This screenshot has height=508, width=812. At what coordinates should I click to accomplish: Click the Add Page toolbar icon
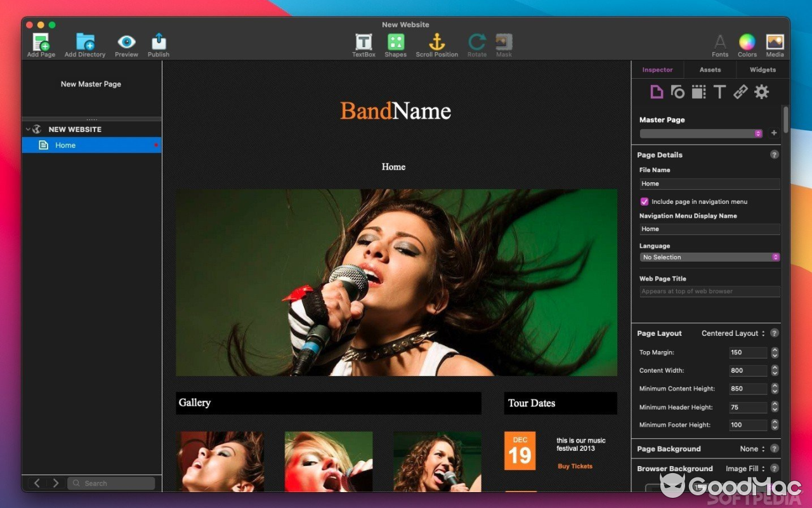tap(41, 43)
